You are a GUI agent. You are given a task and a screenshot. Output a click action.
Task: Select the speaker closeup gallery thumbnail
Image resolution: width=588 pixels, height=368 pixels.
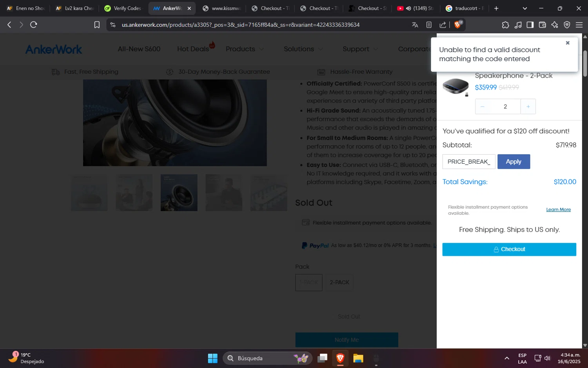click(179, 193)
